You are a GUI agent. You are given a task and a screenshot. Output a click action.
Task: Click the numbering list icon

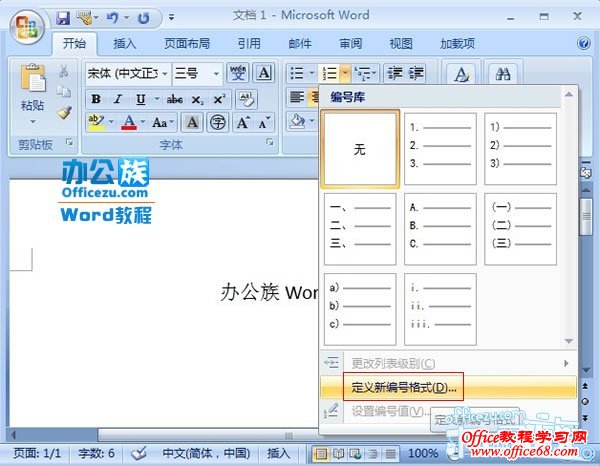tap(329, 73)
